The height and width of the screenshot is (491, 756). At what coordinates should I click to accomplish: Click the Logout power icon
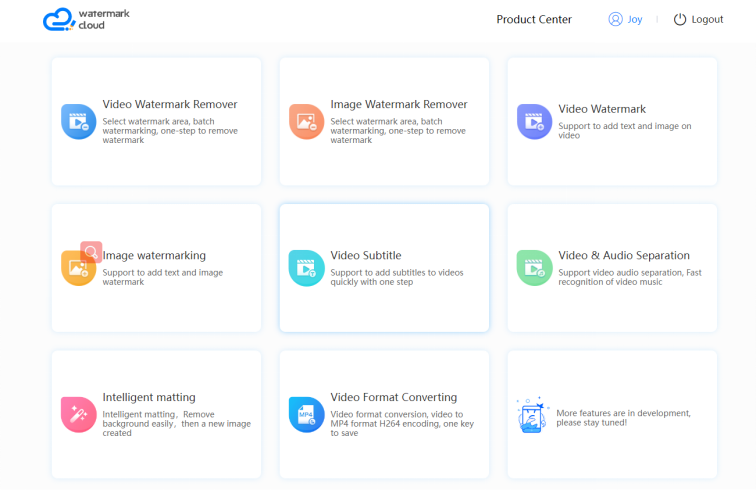[x=680, y=19]
